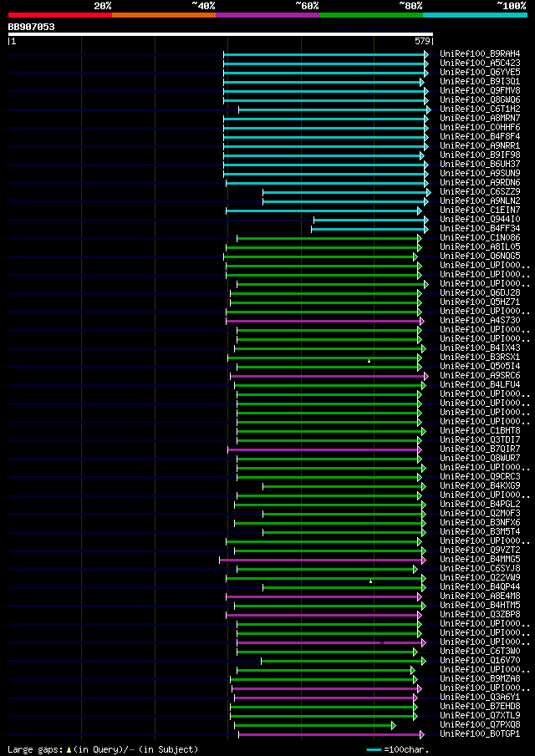This screenshot has width=535, height=756.
Task: Click the purple arrowhead ending the Q3ZBP8 bar
Action: (x=420, y=615)
